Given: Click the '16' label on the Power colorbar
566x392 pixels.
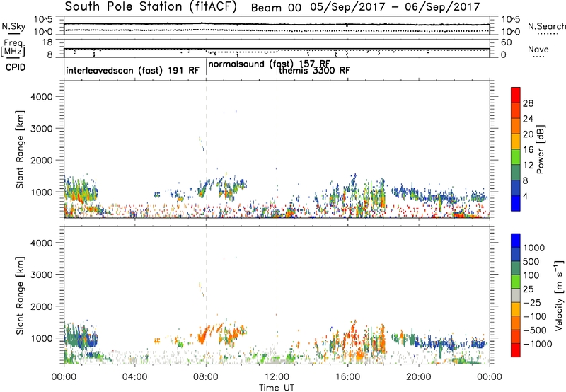Looking at the screenshot, I should coord(528,150).
